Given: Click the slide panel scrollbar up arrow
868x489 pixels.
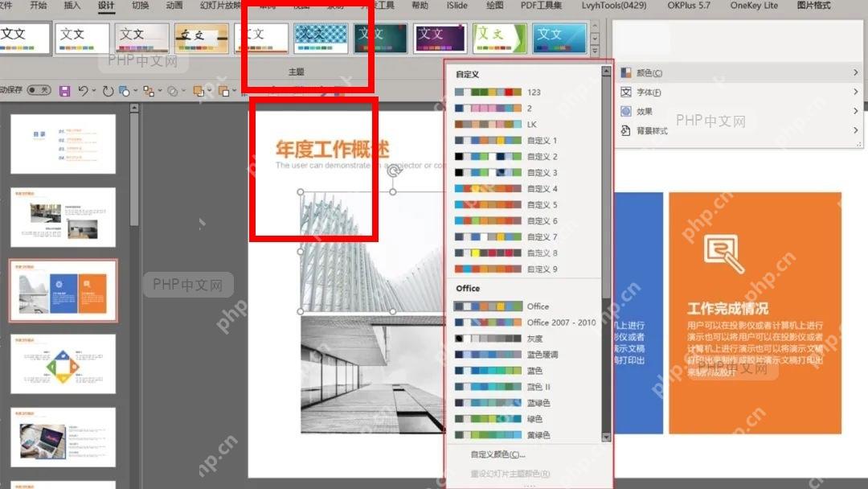Looking at the screenshot, I should 134,108.
